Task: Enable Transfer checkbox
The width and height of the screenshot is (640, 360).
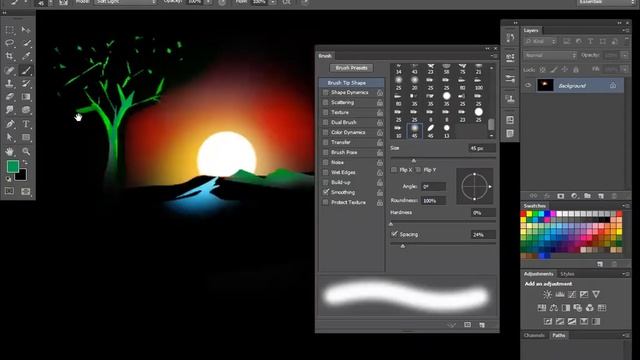Action: pos(325,142)
